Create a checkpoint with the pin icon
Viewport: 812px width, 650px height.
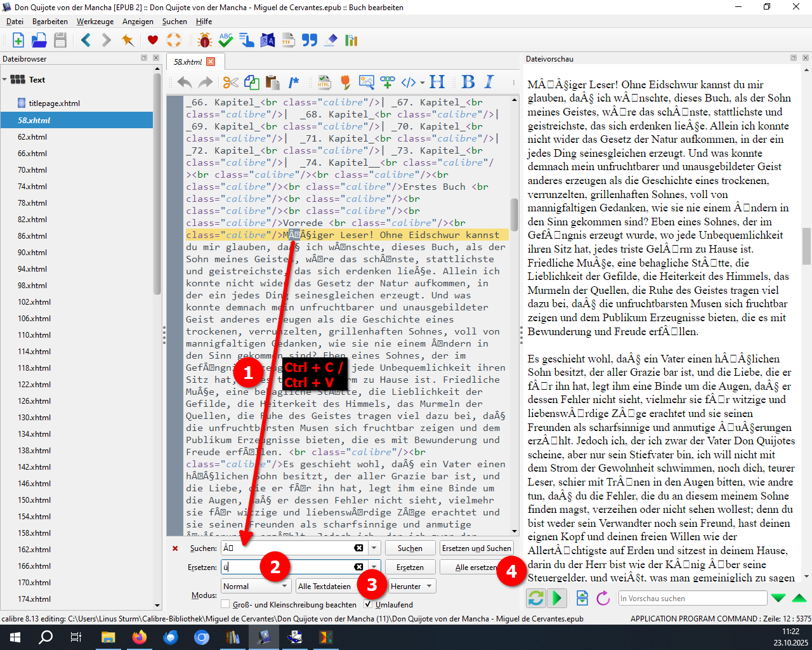tap(128, 41)
